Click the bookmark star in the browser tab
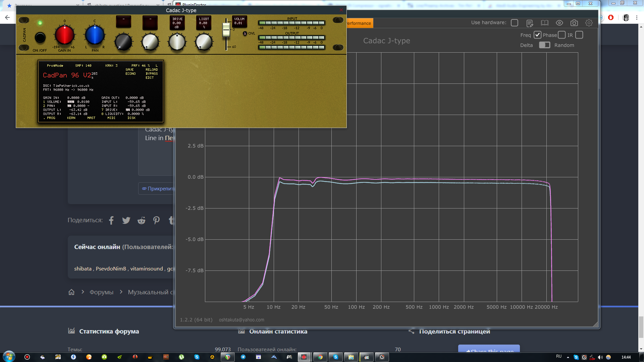This screenshot has height=362, width=644. 9,5
